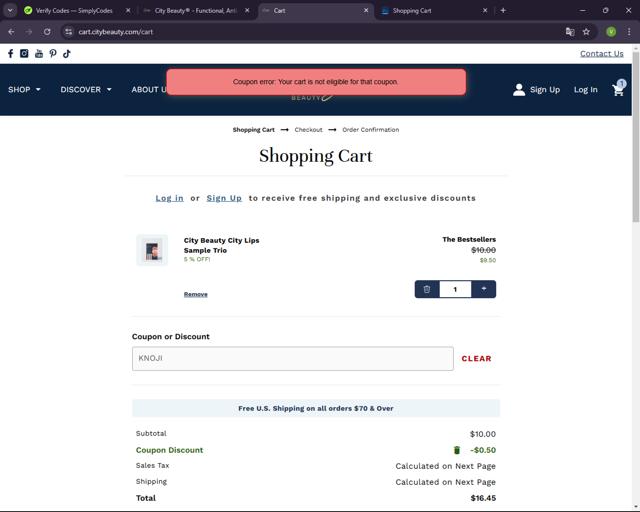Expand the DISCOVER menu

click(86, 89)
